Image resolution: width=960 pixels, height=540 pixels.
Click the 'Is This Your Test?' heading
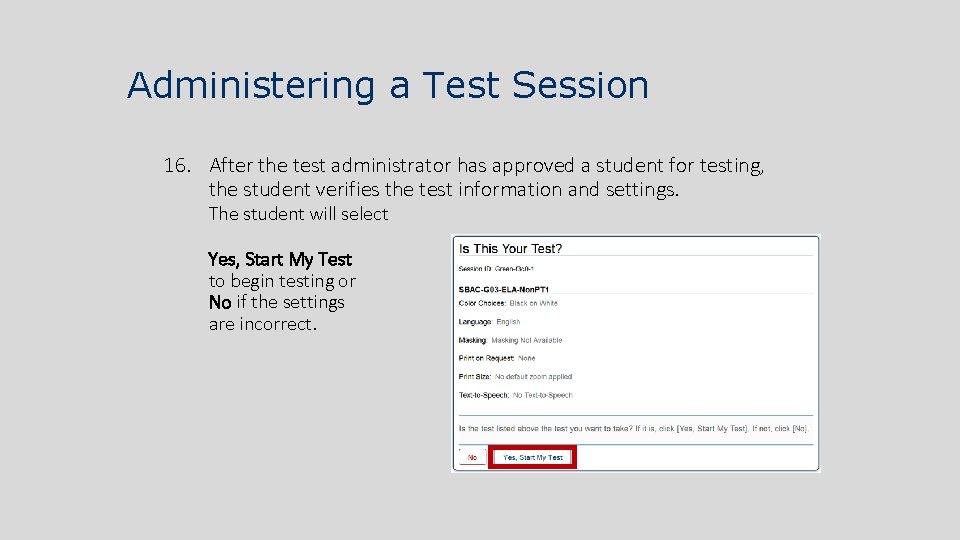pos(510,248)
